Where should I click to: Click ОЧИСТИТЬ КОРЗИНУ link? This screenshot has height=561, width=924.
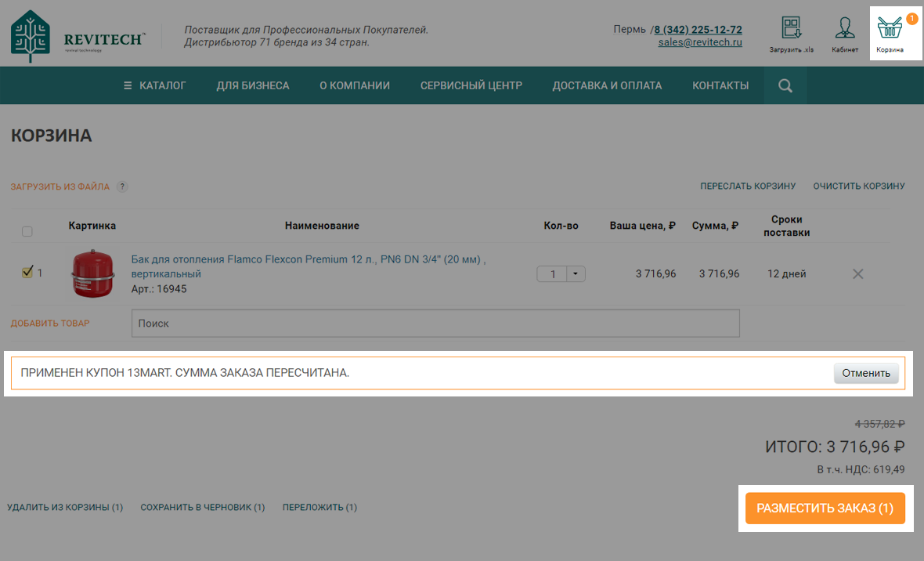coord(859,186)
